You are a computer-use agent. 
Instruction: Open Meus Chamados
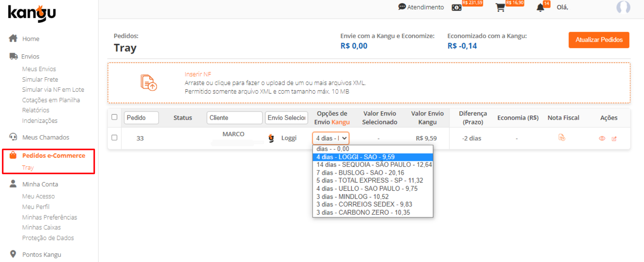46,137
